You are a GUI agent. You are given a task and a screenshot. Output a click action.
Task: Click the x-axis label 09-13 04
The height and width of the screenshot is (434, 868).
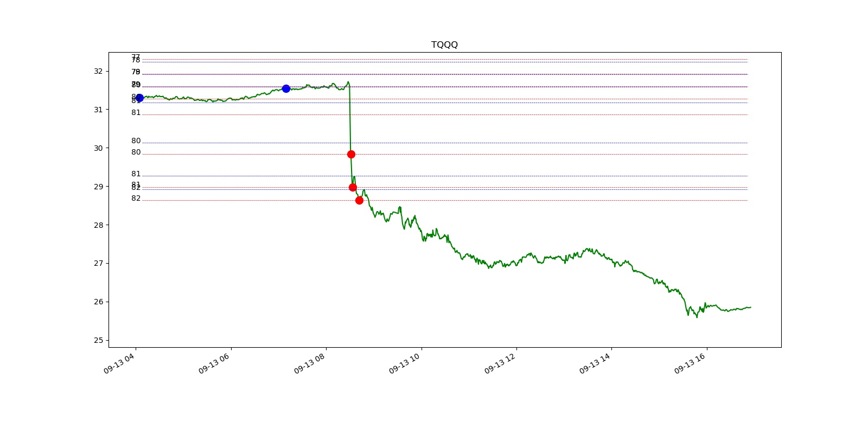pos(119,363)
